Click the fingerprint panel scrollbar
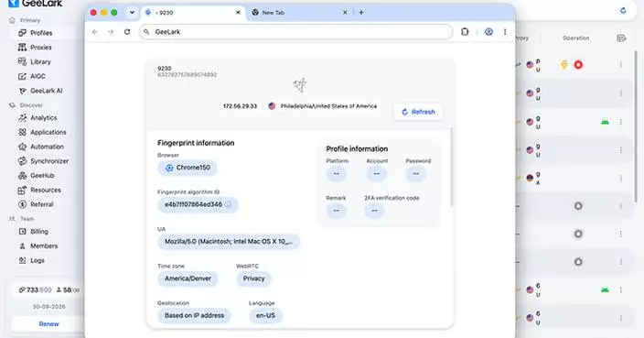Screen dimensions: 644x338 (x=451, y=168)
